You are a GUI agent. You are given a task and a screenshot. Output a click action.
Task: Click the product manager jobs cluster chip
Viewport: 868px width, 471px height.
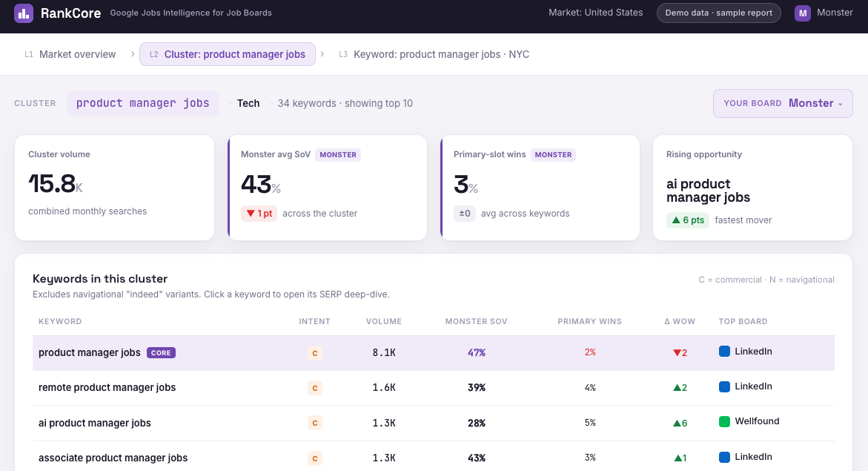(143, 103)
